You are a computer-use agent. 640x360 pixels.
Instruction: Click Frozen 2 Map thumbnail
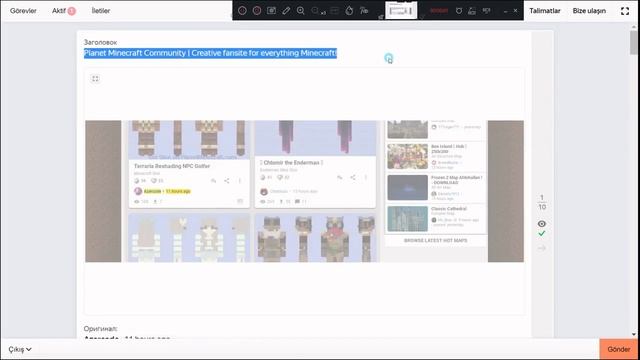407,187
